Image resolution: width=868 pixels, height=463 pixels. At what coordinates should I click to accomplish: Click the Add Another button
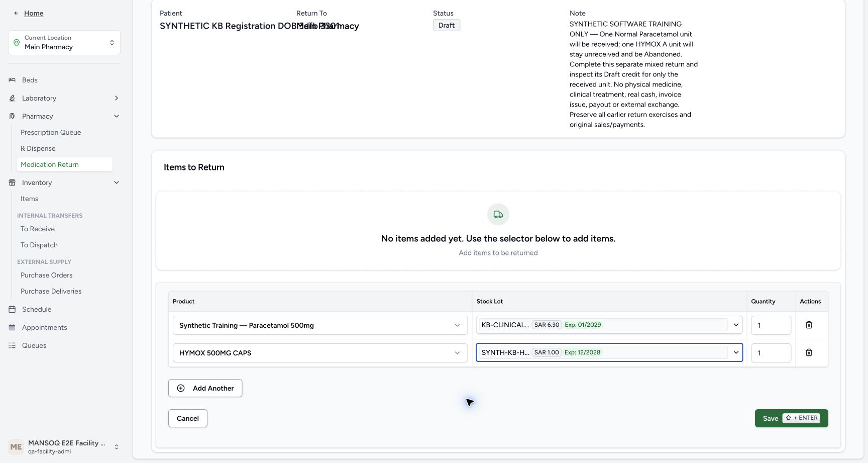pos(205,388)
